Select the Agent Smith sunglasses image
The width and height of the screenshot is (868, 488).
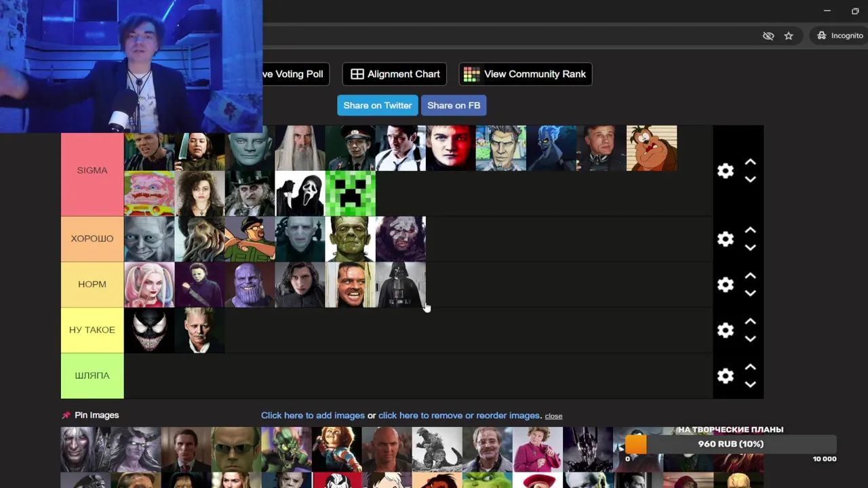tap(237, 449)
